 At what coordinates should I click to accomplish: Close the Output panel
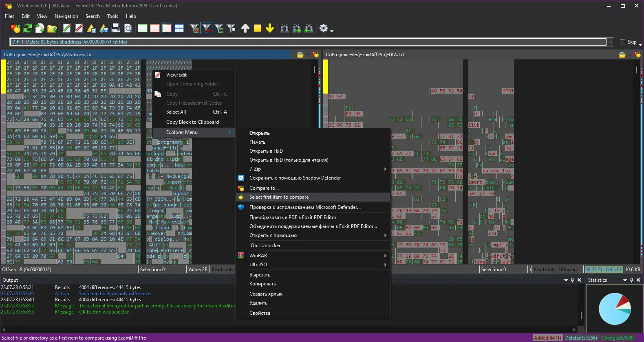pyautogui.click(x=579, y=280)
